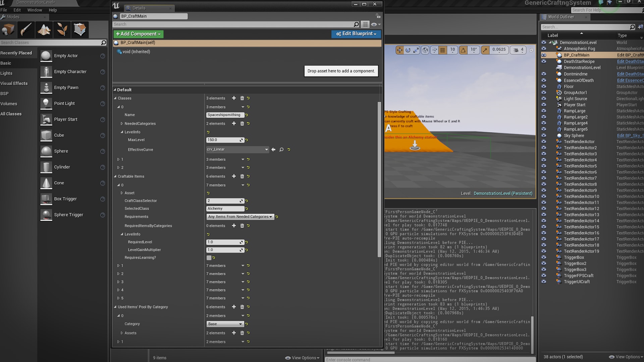Click Edit Blueprint button
Screen dimensions: 644x362
click(x=356, y=34)
